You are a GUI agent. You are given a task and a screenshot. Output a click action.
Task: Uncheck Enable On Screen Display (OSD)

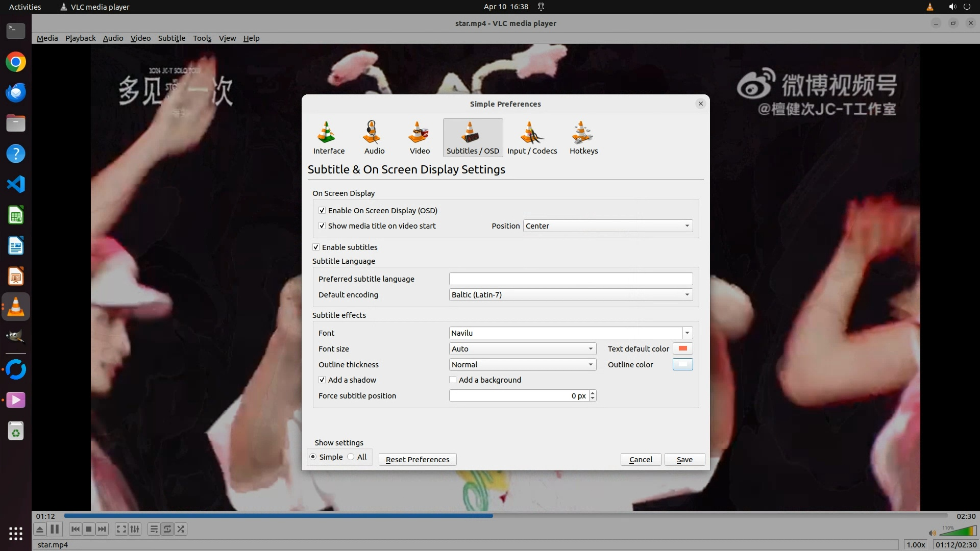click(322, 211)
